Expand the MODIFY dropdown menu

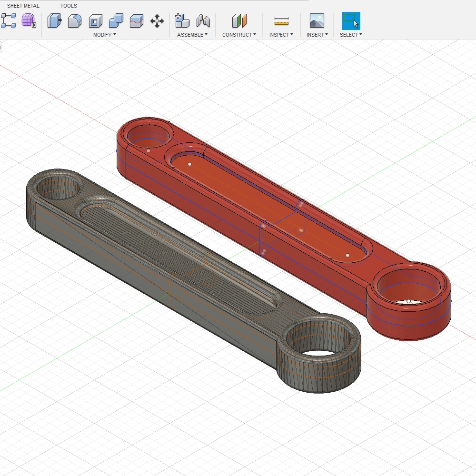[x=105, y=35]
